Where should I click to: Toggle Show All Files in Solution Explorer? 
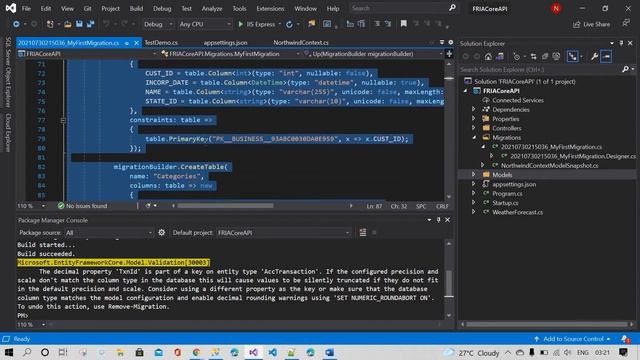click(x=556, y=56)
